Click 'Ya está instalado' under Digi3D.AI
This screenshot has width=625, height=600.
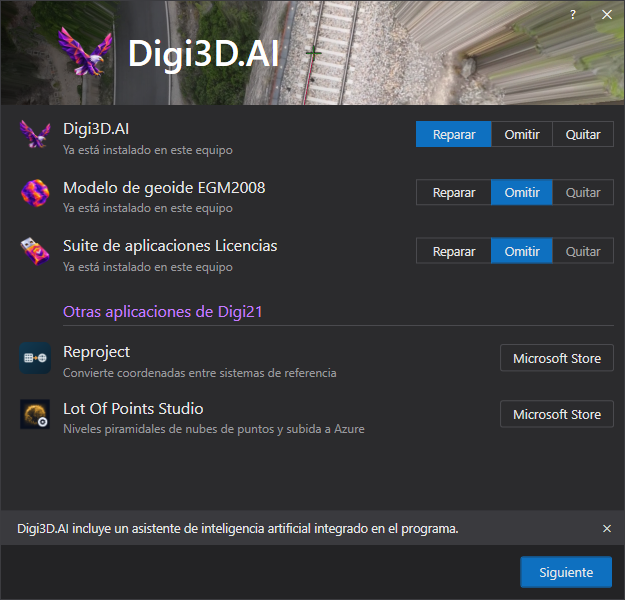point(148,150)
